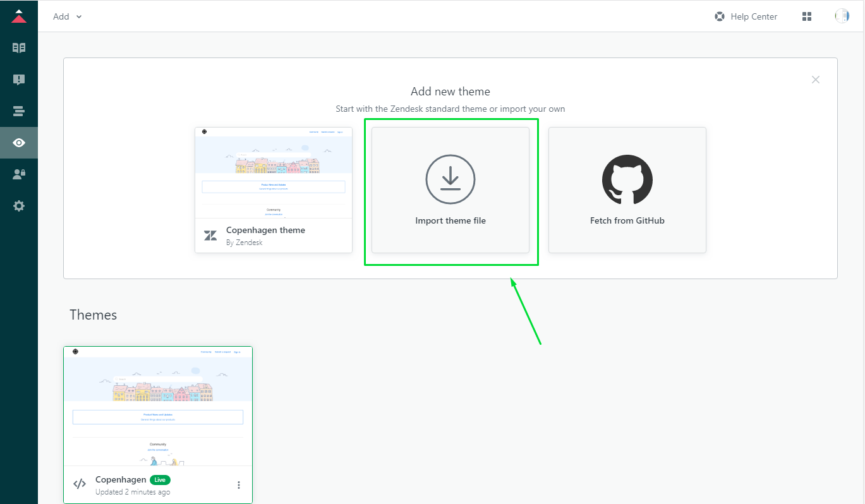Close the Add new theme panel
The width and height of the screenshot is (865, 504).
816,80
